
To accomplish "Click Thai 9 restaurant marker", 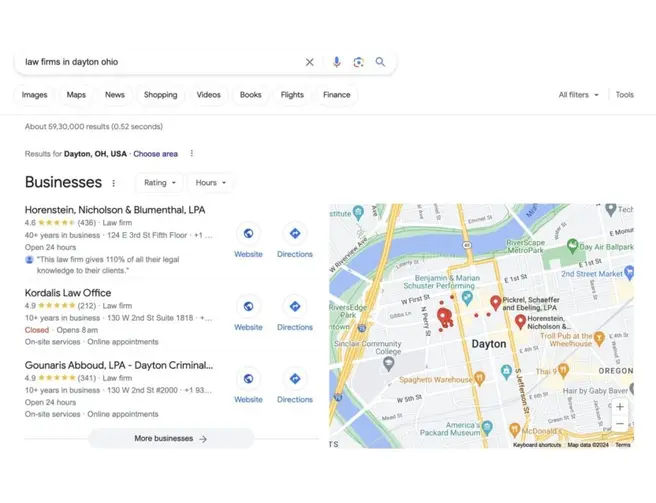I will pos(564,370).
